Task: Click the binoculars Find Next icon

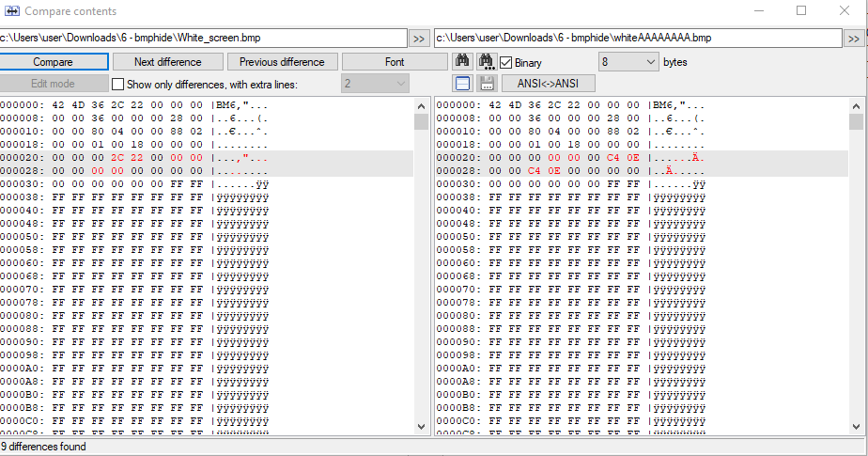Action: coord(487,61)
